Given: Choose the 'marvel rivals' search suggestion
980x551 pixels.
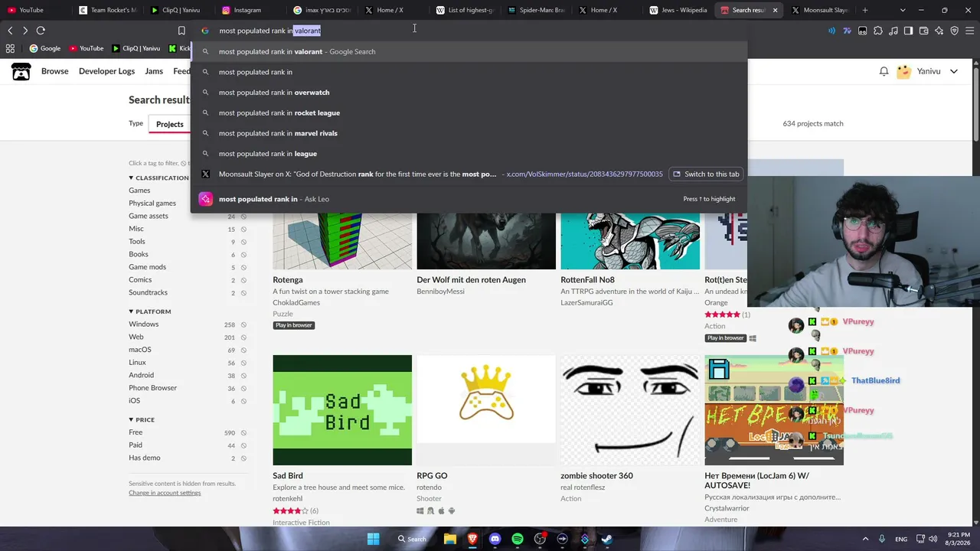Looking at the screenshot, I should tap(469, 133).
